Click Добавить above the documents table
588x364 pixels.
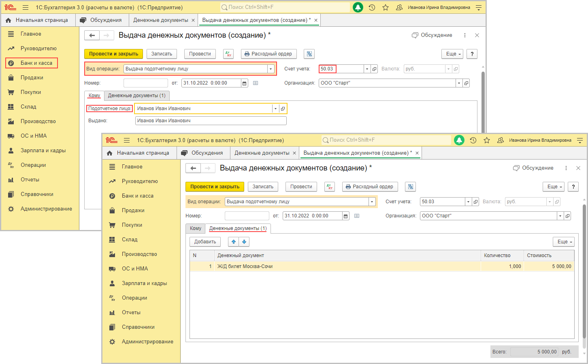pos(205,242)
